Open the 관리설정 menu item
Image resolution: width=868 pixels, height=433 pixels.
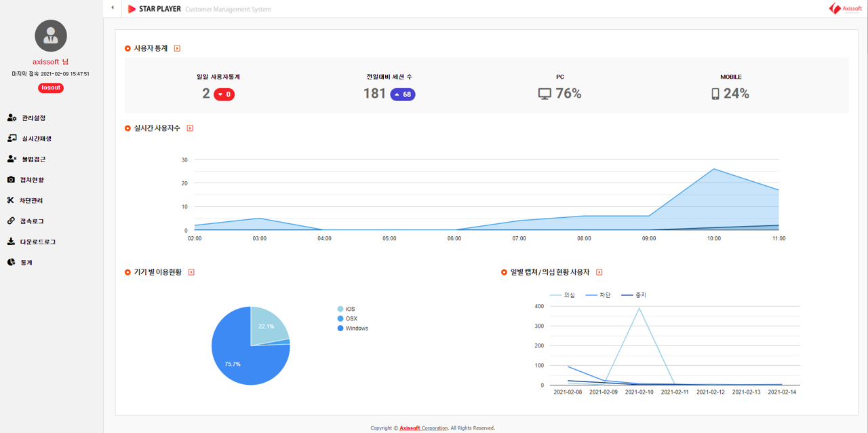[x=33, y=118]
